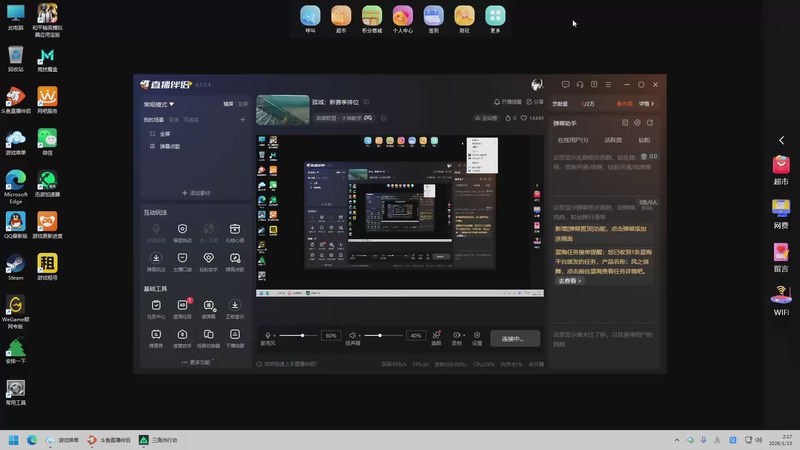Image resolution: width=800 pixels, height=450 pixels.
Task: Open the recording options dropdown arrow
Action: point(464,336)
